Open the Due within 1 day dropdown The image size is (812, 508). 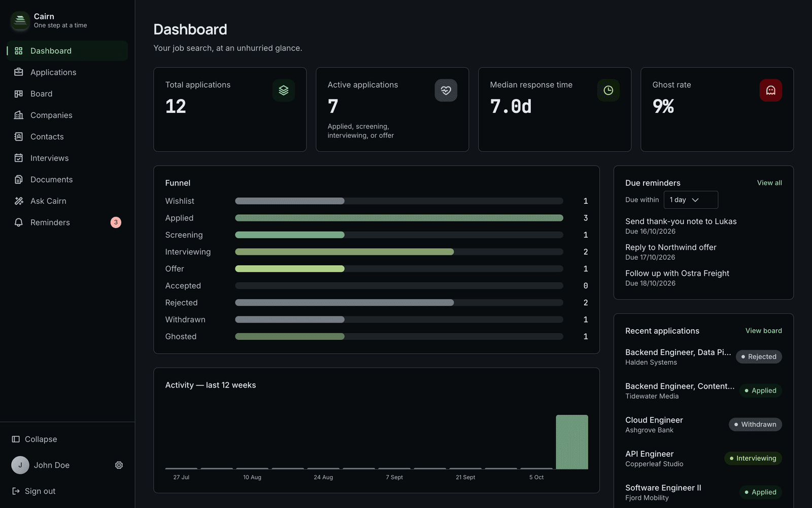(x=691, y=200)
